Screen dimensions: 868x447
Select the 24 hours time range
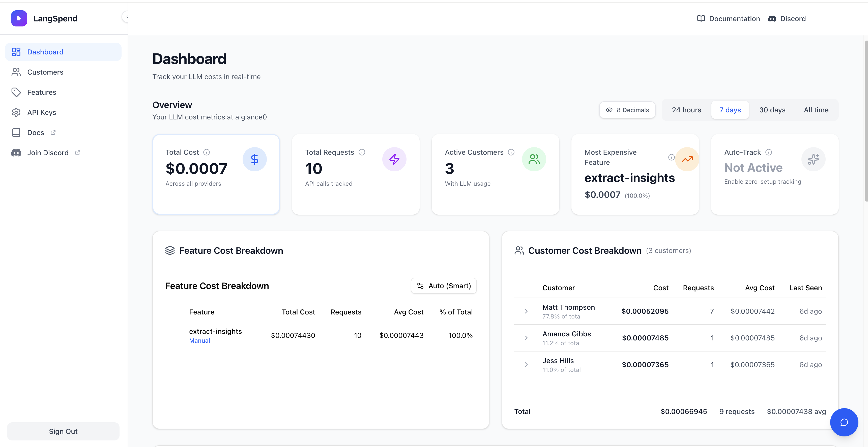tap(686, 110)
